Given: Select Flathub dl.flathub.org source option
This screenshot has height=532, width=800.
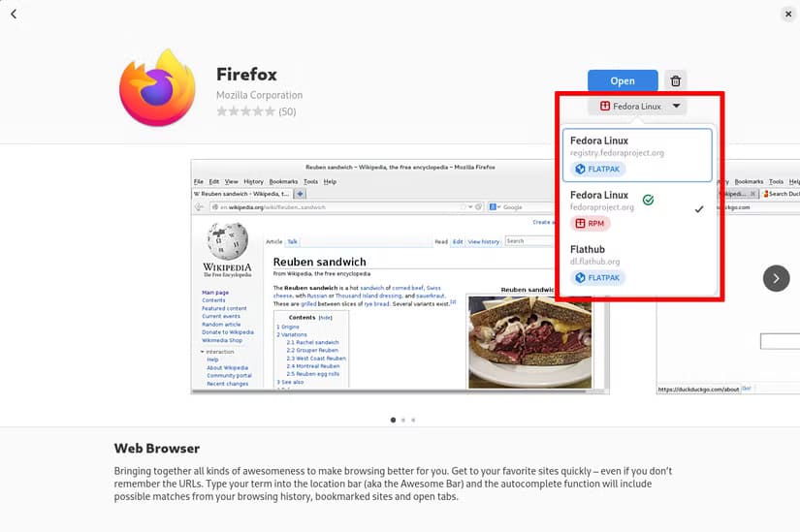Looking at the screenshot, I should click(x=637, y=264).
